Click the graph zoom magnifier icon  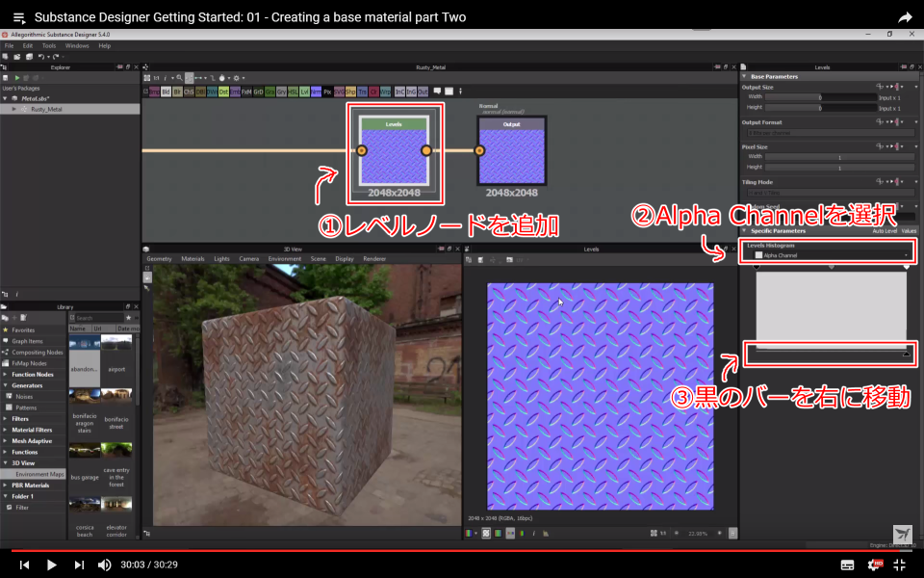[x=179, y=78]
